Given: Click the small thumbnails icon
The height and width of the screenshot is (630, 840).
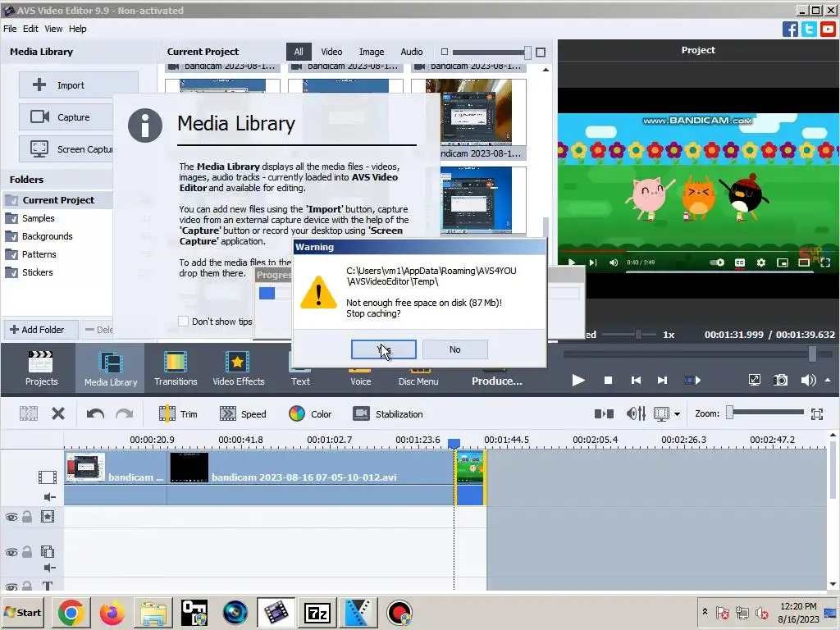Looking at the screenshot, I should pos(444,52).
